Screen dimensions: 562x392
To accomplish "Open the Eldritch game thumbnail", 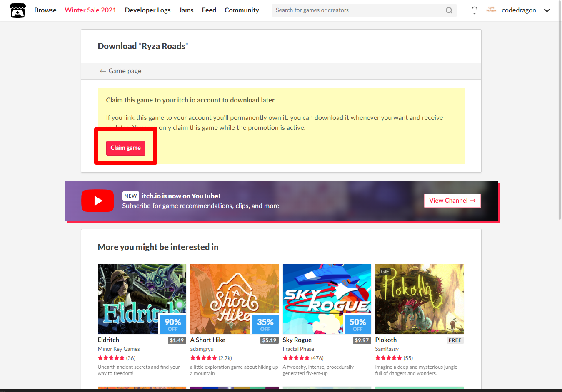I will coord(142,299).
